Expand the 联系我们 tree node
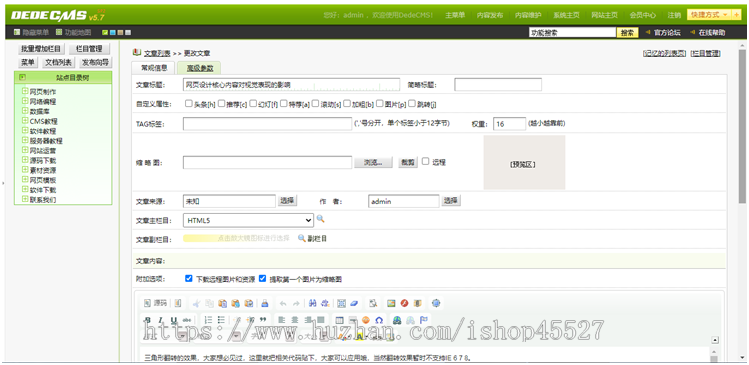This screenshot has height=365, width=749. coord(25,199)
